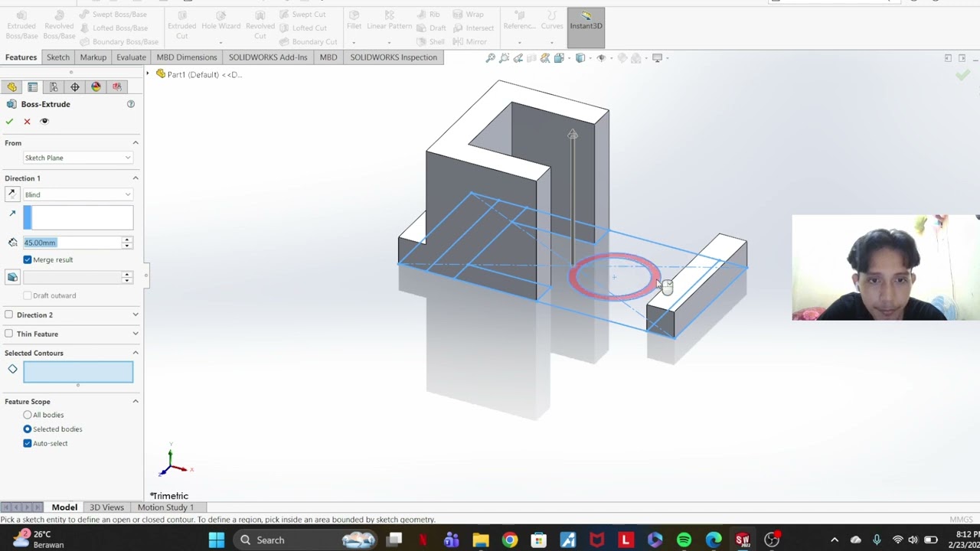This screenshot has width=980, height=551.
Task: Accept Boss-Extrude with green checkmark
Action: point(9,122)
